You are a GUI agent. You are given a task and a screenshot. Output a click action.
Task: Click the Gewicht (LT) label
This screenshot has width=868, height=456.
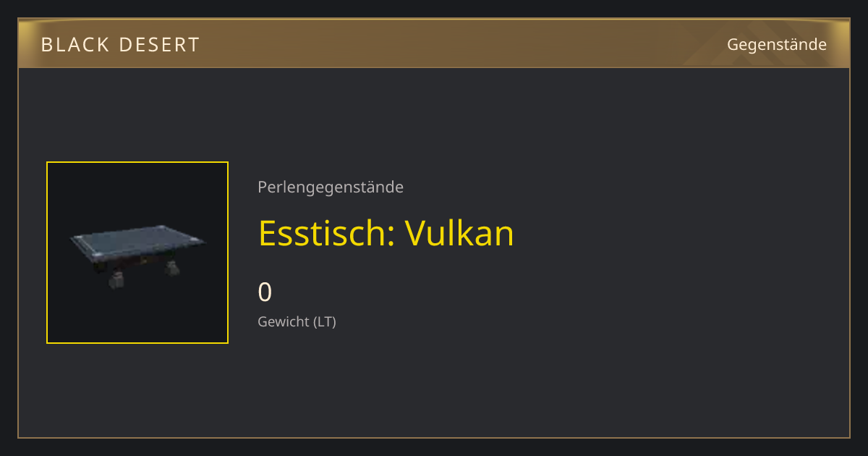[297, 322]
